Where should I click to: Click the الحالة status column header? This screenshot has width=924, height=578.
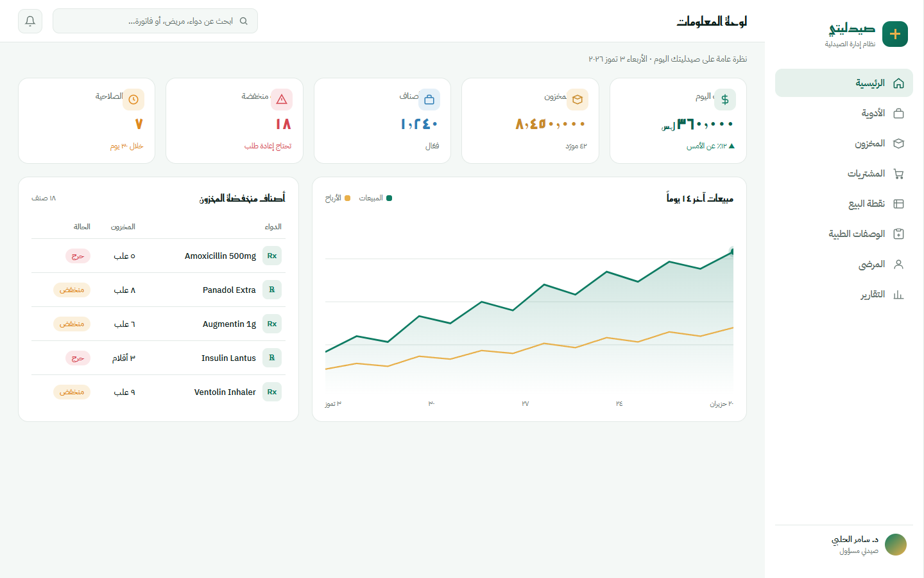(81, 227)
